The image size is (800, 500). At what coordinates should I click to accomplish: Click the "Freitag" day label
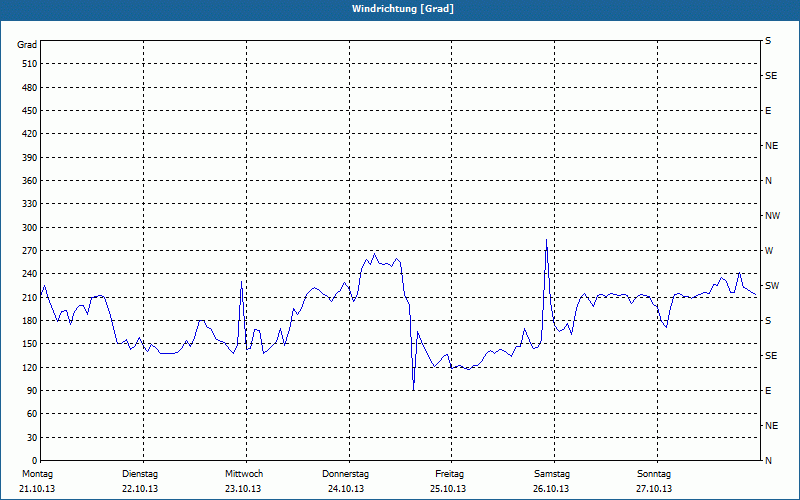[x=449, y=474]
